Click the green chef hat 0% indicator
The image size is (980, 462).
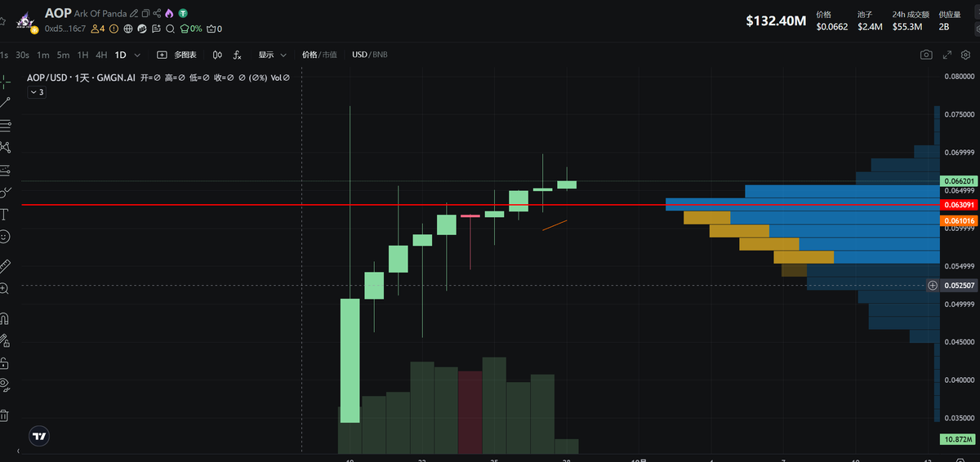(191, 29)
